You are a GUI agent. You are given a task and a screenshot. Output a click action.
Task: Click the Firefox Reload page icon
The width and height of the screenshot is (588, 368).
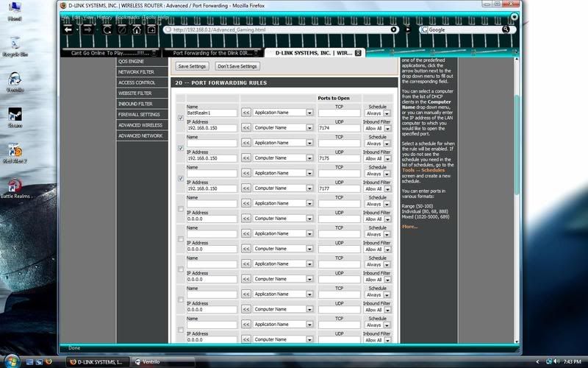point(107,30)
